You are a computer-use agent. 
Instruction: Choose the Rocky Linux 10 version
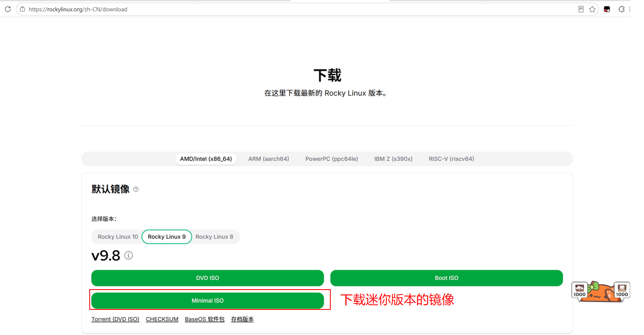(118, 236)
